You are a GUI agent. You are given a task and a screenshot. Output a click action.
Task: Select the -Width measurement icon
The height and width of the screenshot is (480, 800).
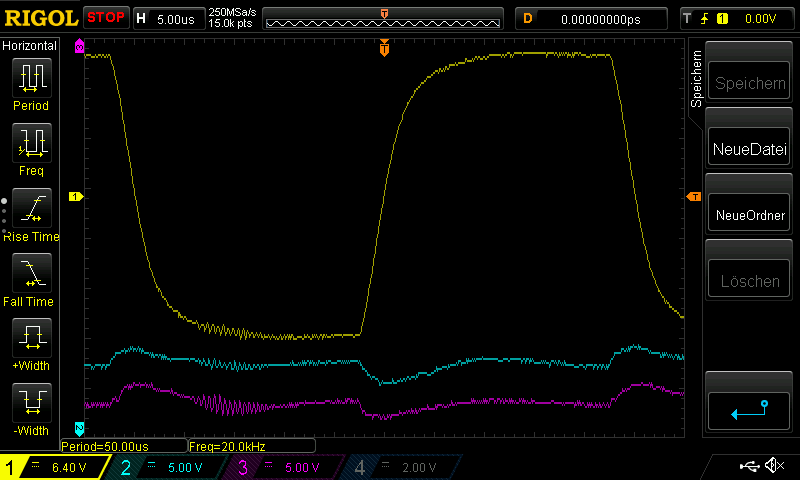32,402
